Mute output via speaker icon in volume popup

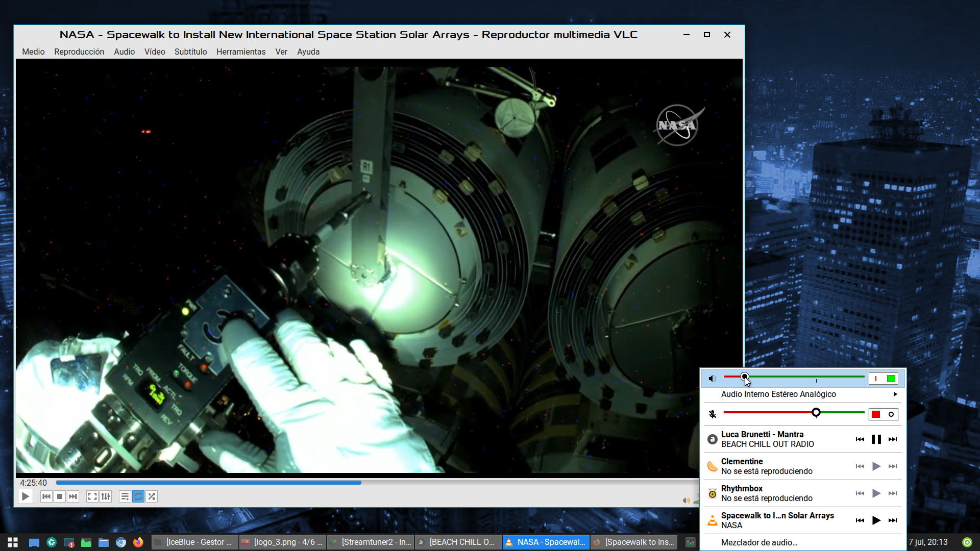point(713,379)
